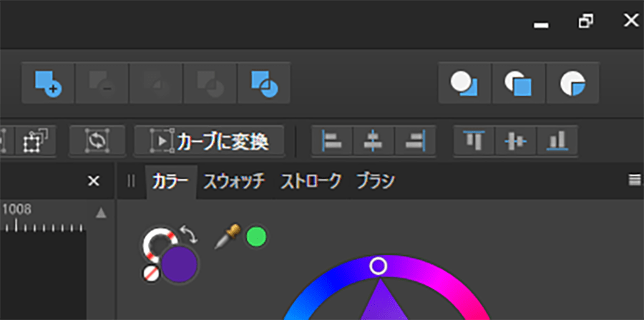Align objects to bottom edge
This screenshot has width=644, height=320.
[557, 140]
